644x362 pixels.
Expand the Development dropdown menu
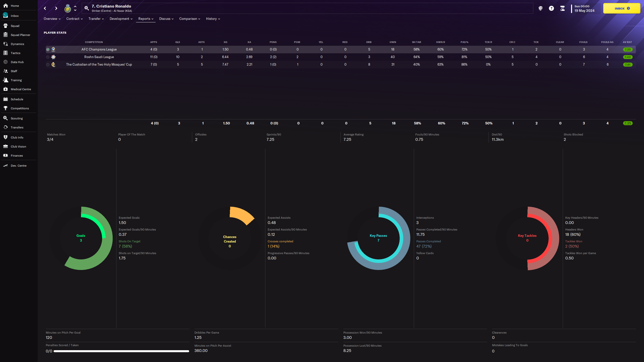pos(121,19)
